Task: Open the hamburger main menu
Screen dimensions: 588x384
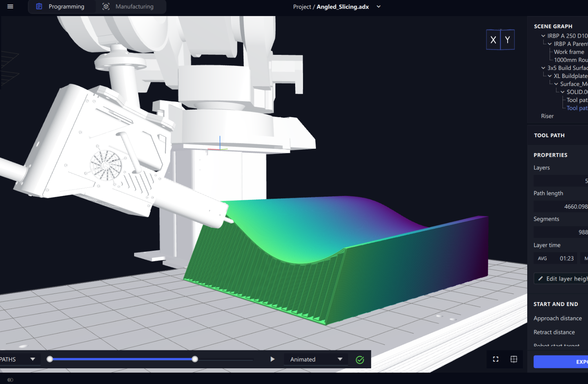Action: 10,7
